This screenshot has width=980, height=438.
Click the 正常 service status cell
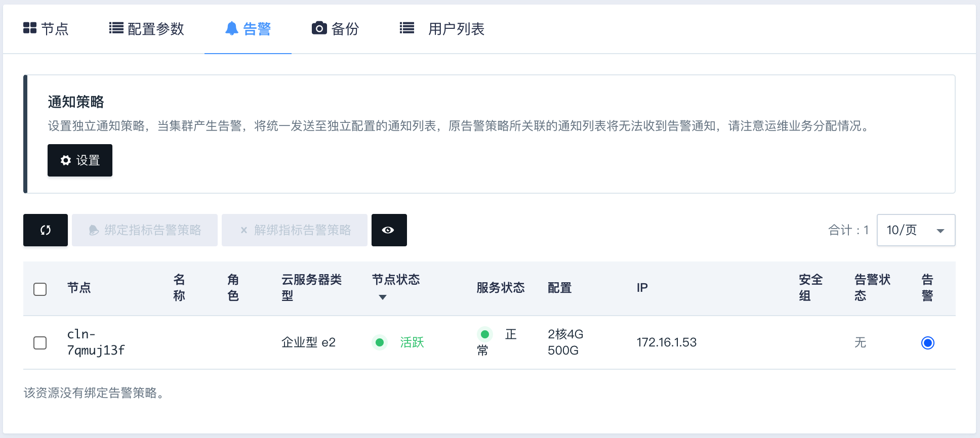click(497, 342)
